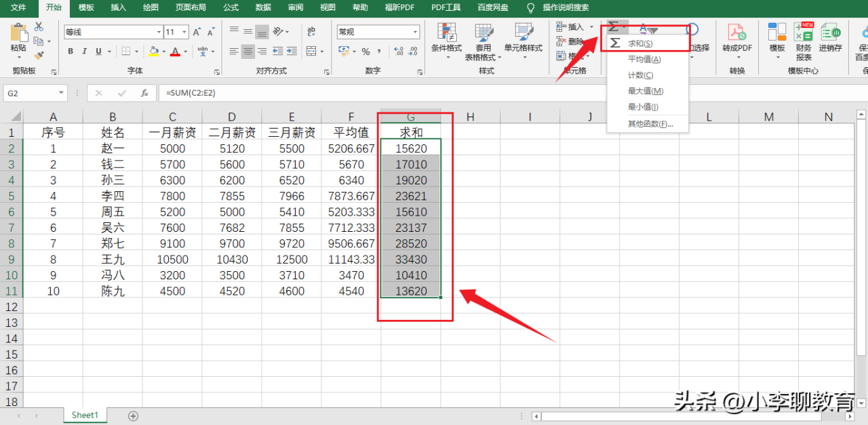Click the Merge and Center icon

tap(311, 52)
